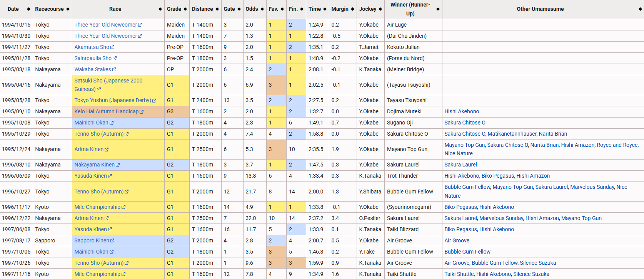
Task: Sort by Margin column arrows
Action: coord(352,9)
